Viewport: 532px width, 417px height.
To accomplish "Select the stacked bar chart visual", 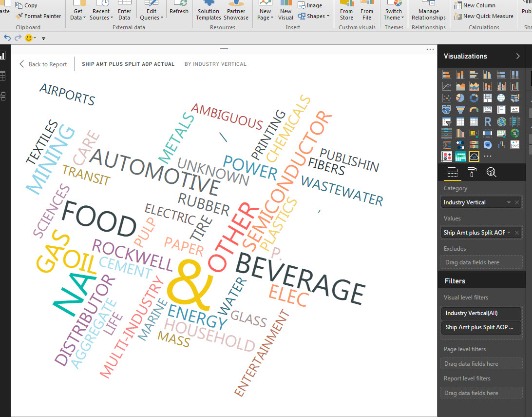I will 446,75.
